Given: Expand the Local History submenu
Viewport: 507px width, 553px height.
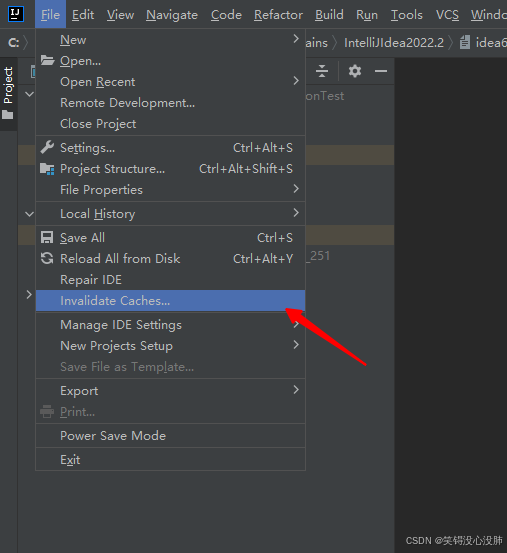Looking at the screenshot, I should pos(170,213).
